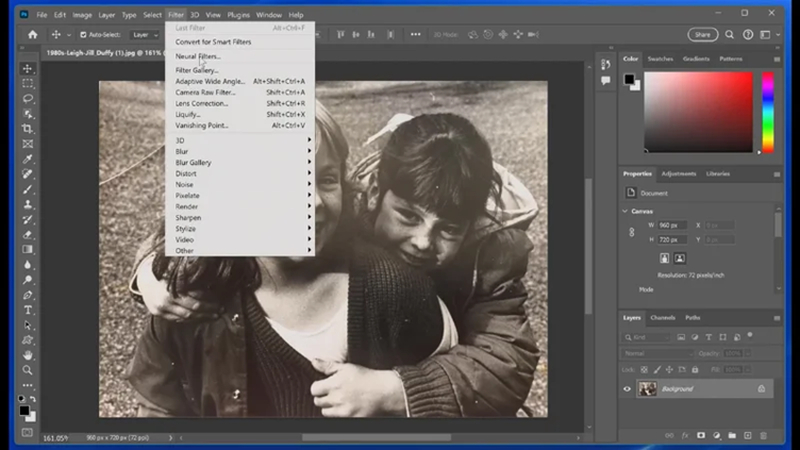
Task: Click the Home icon in options bar
Action: point(33,35)
